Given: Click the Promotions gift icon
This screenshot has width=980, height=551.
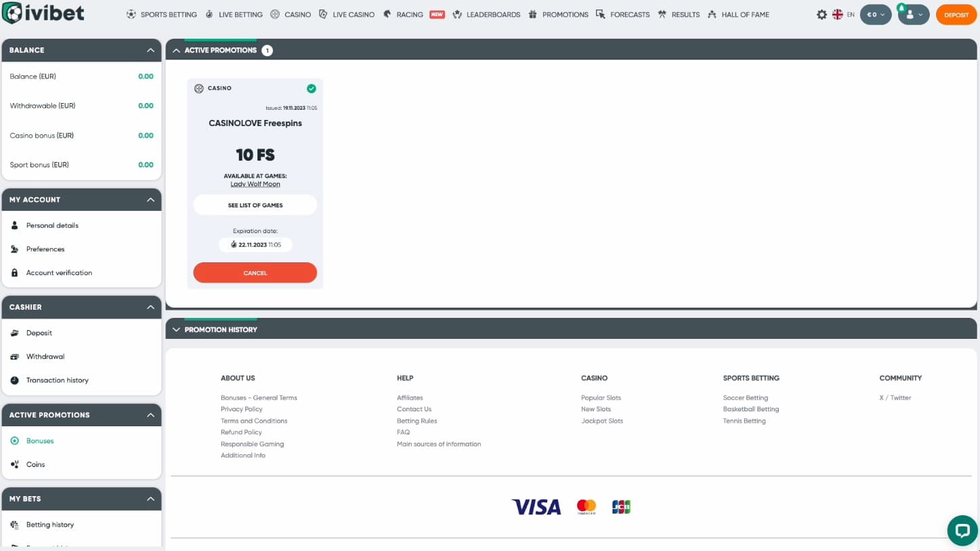Looking at the screenshot, I should coord(533,14).
